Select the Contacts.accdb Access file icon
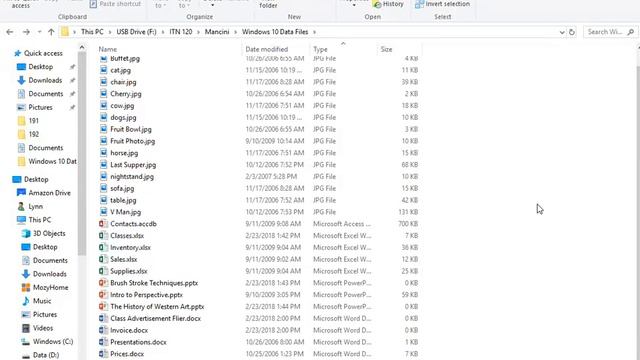Screen dimensions: 640x360 coord(103,224)
